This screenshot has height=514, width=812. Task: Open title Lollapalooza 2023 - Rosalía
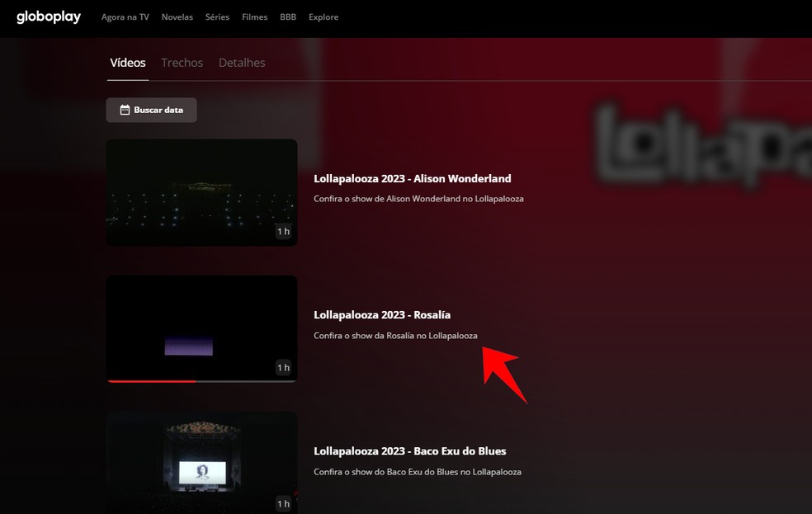click(x=382, y=314)
